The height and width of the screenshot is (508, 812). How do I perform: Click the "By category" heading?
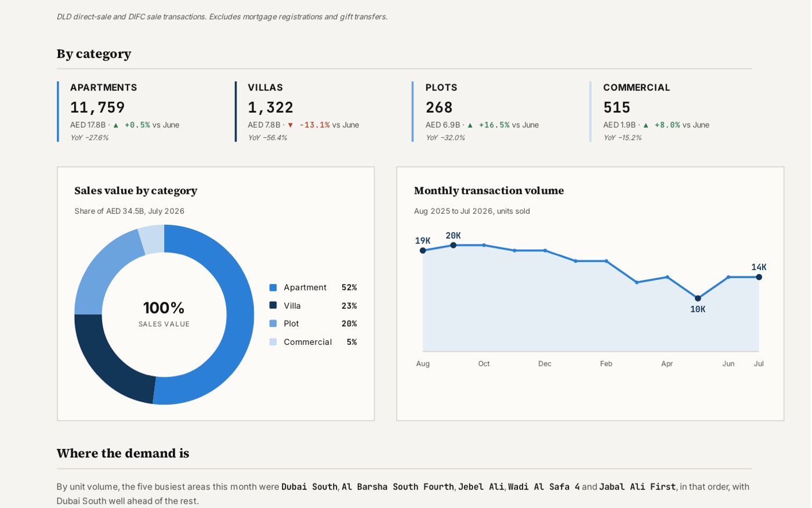pos(94,54)
